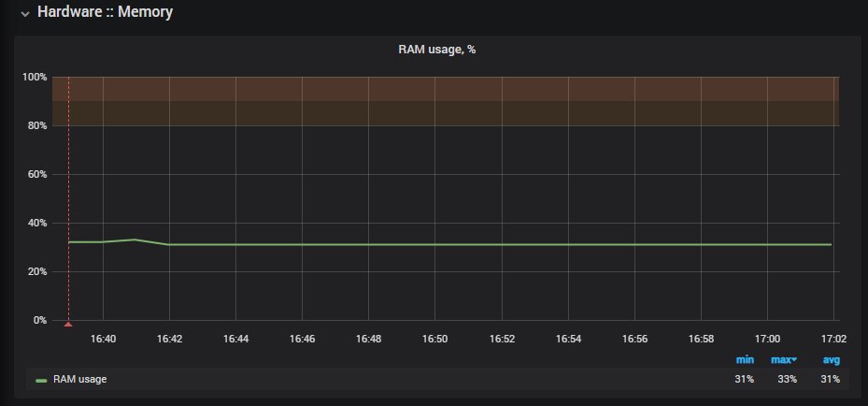Click the 16:52 time axis label
Viewport: 868px width, 406px height.
502,339
